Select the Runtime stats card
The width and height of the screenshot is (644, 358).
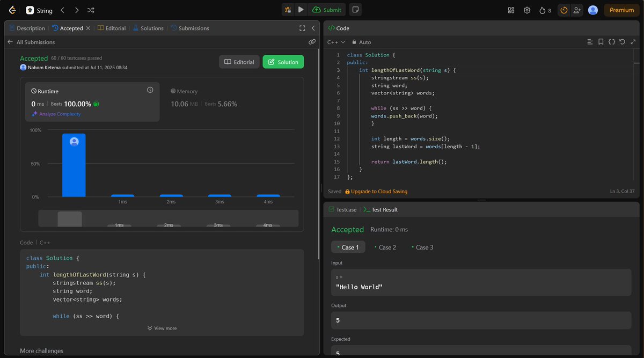point(93,102)
